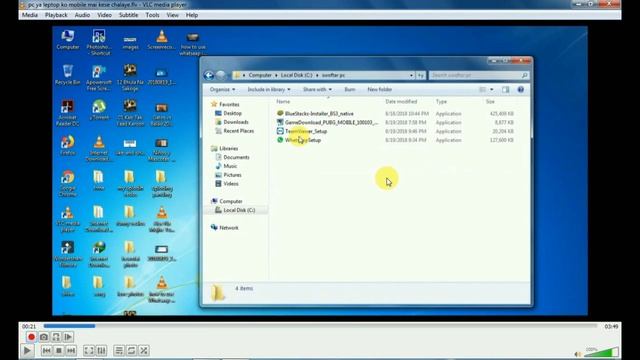
Task: Click Explorer's Forward arrow button
Action: [221, 76]
